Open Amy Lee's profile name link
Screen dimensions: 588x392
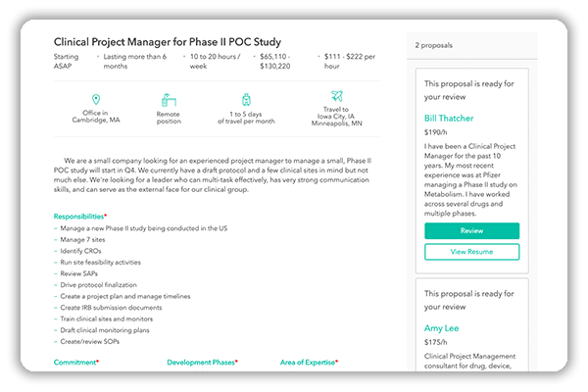click(441, 328)
